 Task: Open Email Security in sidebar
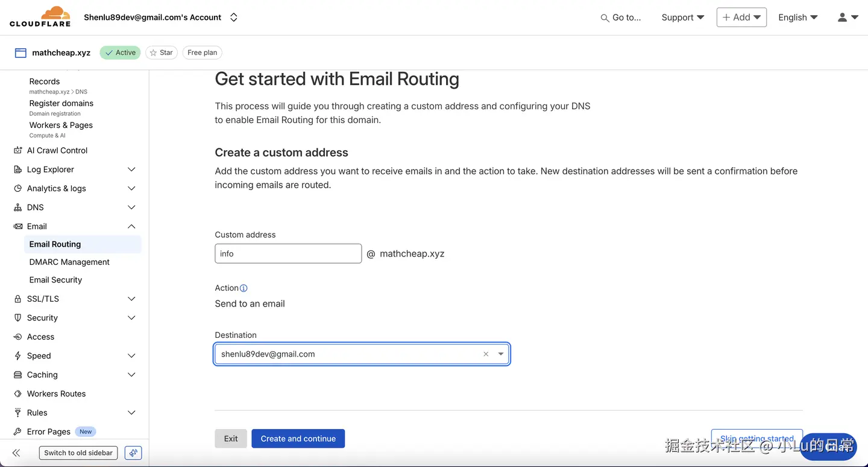[55, 280]
